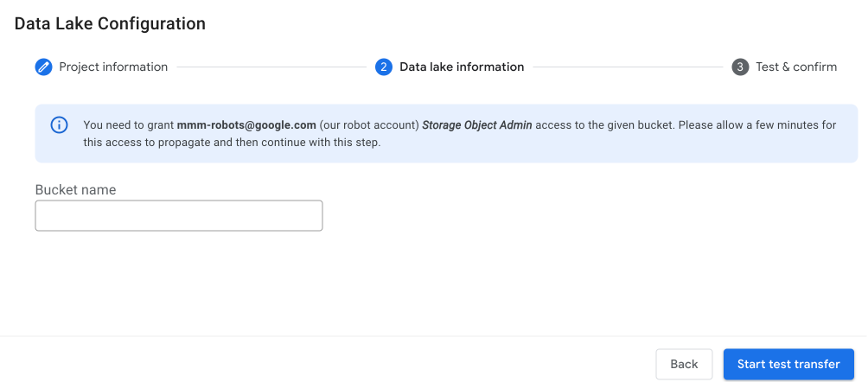Click the step 2 number circle
Screen dimensions: 868x382
coord(384,67)
